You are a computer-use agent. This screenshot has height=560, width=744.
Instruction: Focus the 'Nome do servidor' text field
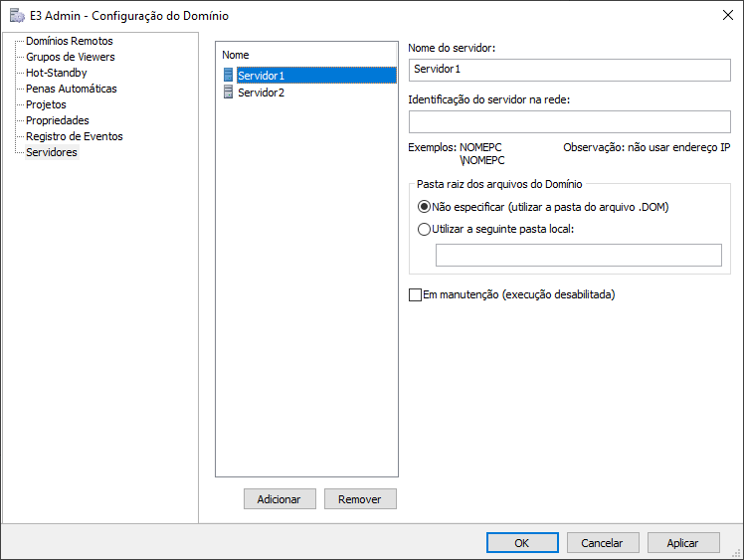pos(569,70)
